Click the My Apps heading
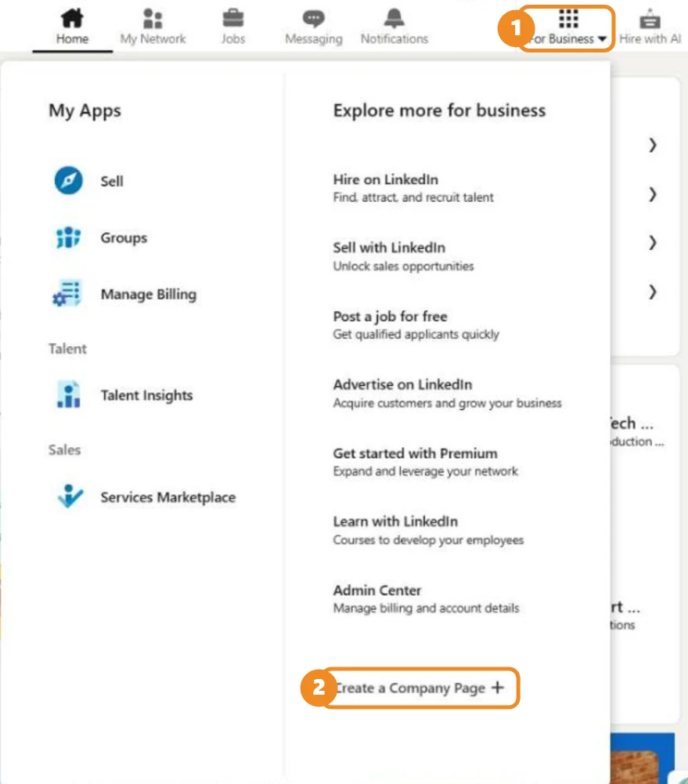This screenshot has width=688, height=784. (x=85, y=110)
